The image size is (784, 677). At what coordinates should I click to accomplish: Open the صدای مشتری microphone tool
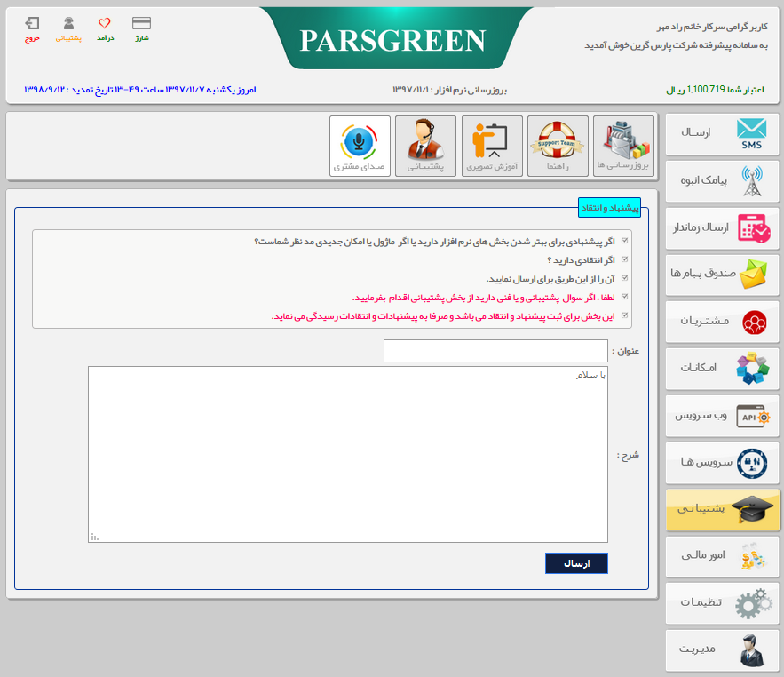pos(359,145)
